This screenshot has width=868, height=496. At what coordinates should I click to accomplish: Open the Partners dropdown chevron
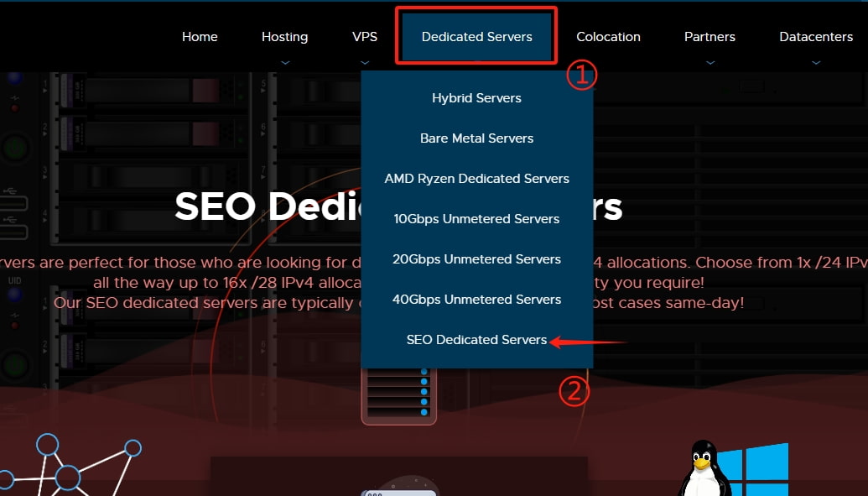(x=709, y=61)
